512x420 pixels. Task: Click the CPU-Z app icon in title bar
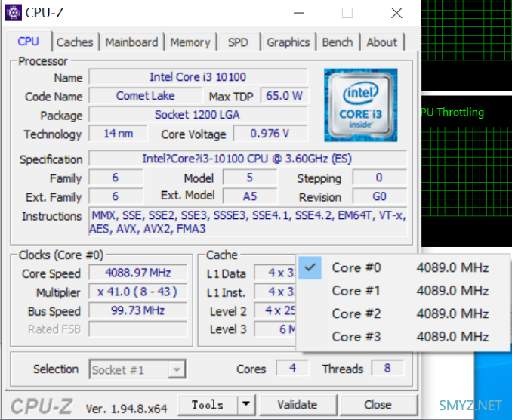[14, 13]
